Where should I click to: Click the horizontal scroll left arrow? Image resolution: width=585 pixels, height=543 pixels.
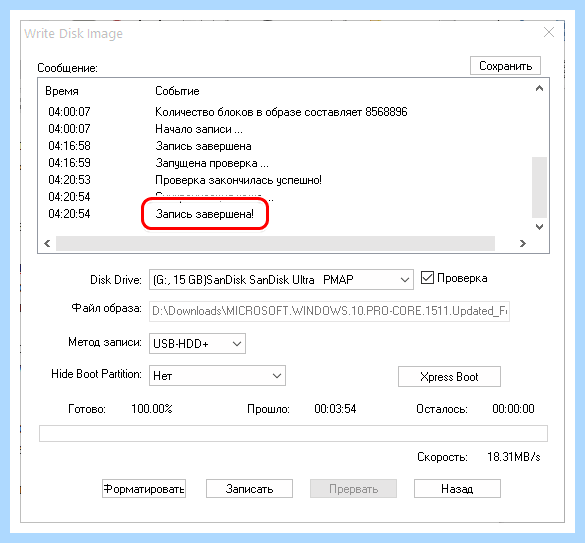47,243
